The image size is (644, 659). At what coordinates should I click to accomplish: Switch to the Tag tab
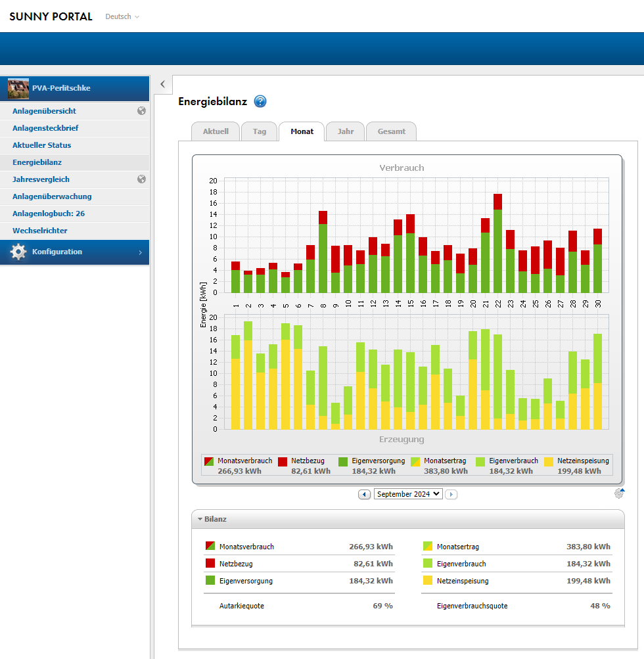(x=260, y=131)
